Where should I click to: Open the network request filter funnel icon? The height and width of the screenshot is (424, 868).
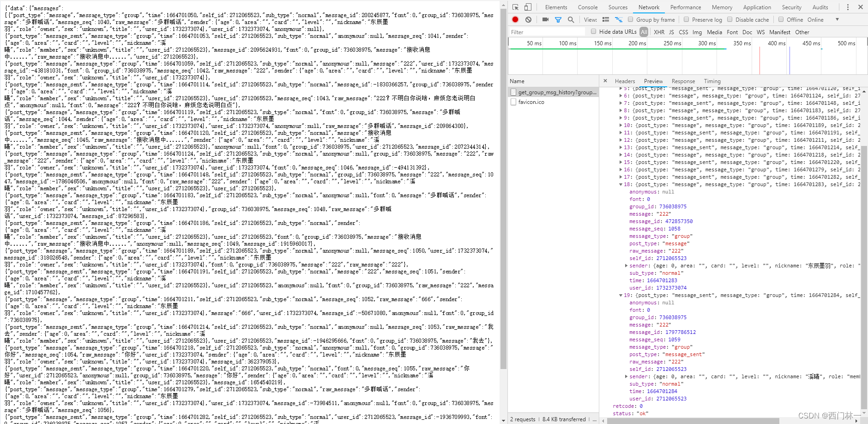(559, 19)
